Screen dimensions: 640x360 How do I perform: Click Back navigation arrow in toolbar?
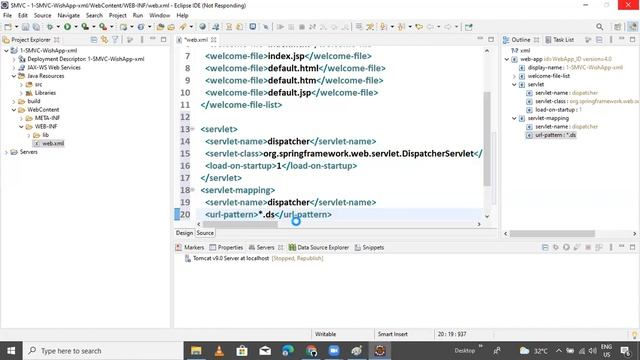430,27
